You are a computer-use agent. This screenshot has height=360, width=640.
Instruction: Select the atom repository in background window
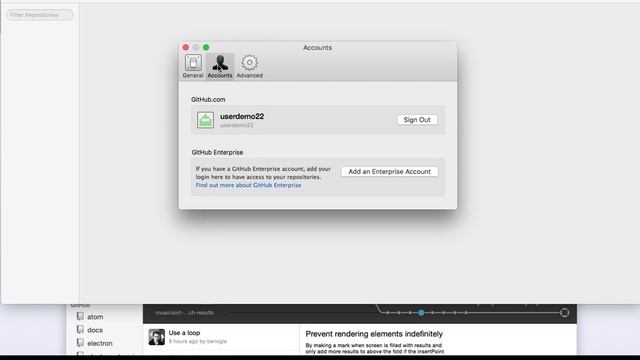pos(95,317)
